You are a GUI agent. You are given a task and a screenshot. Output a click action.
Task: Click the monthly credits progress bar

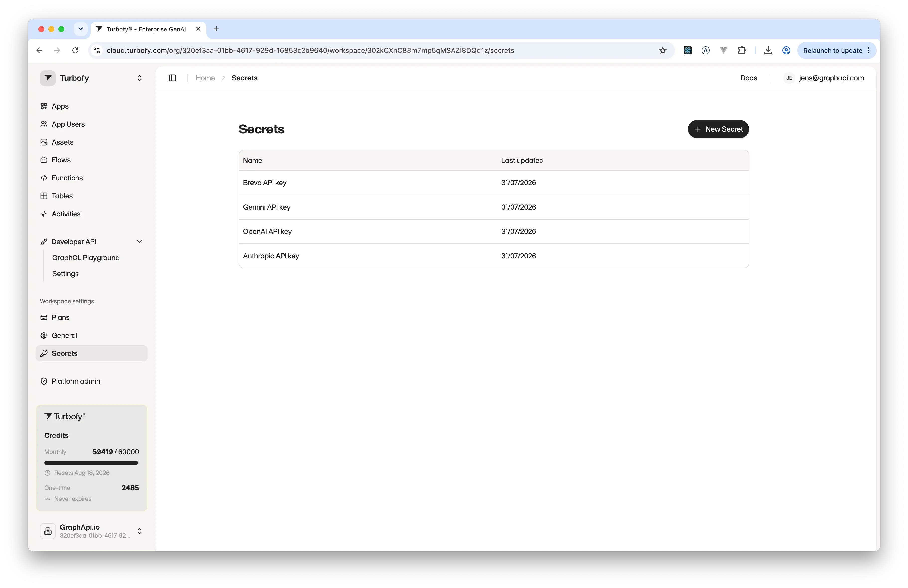91,463
